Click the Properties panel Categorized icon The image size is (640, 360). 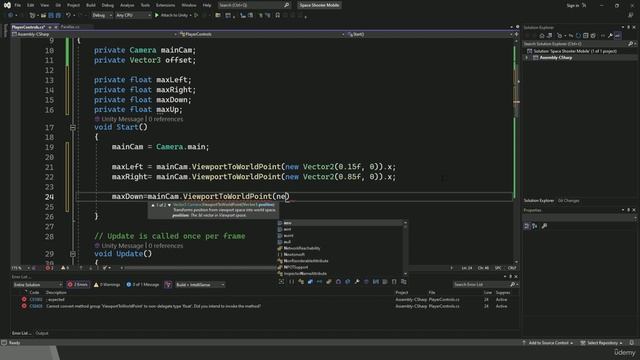[527, 226]
